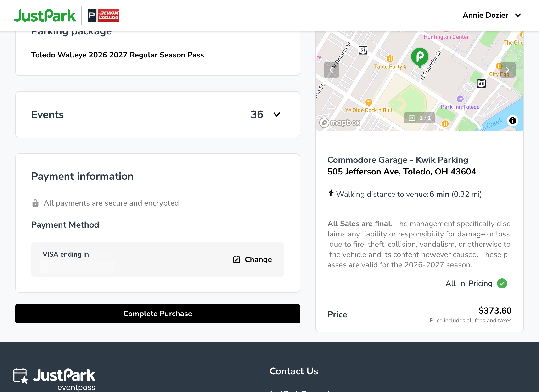The width and height of the screenshot is (539, 392).
Task: Click the Change payment method button
Action: click(253, 259)
